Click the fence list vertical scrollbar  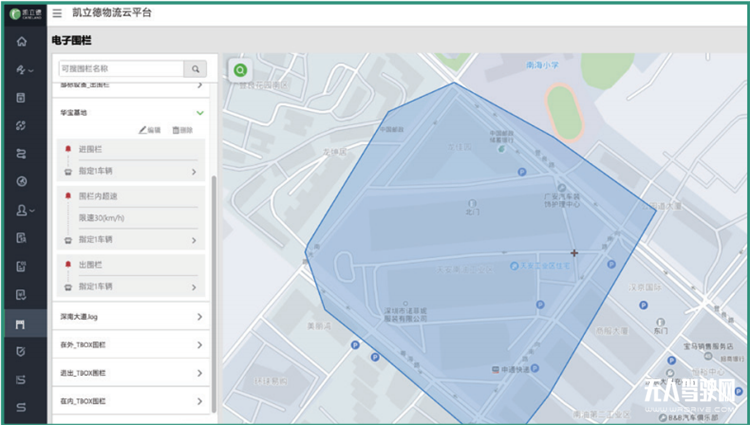coord(213,290)
